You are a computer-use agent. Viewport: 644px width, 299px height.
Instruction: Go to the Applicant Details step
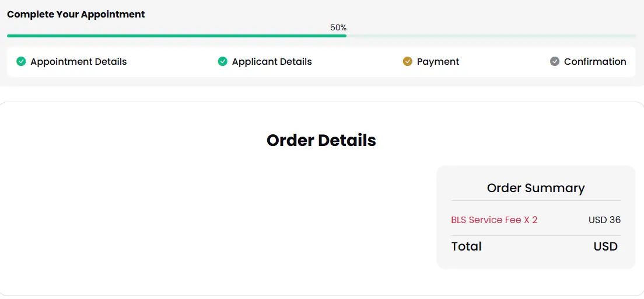tap(272, 62)
